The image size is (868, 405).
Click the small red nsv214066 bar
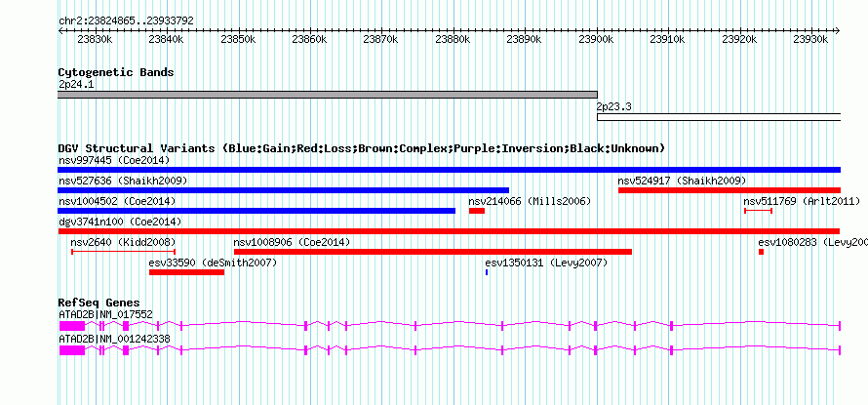click(477, 211)
